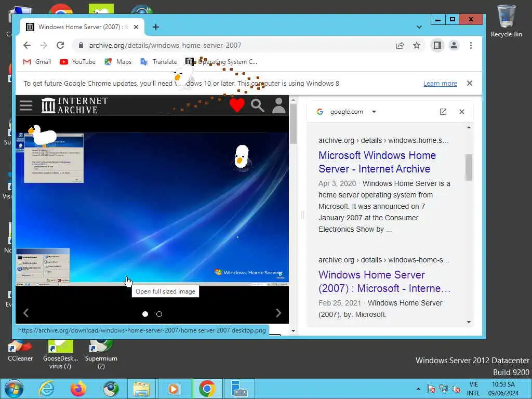532x399 pixels.
Task: Open Supermium from the taskbar
Action: (x=111, y=389)
